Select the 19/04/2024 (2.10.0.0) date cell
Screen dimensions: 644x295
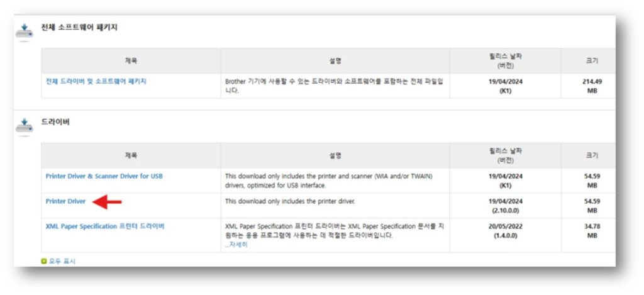tap(505, 206)
